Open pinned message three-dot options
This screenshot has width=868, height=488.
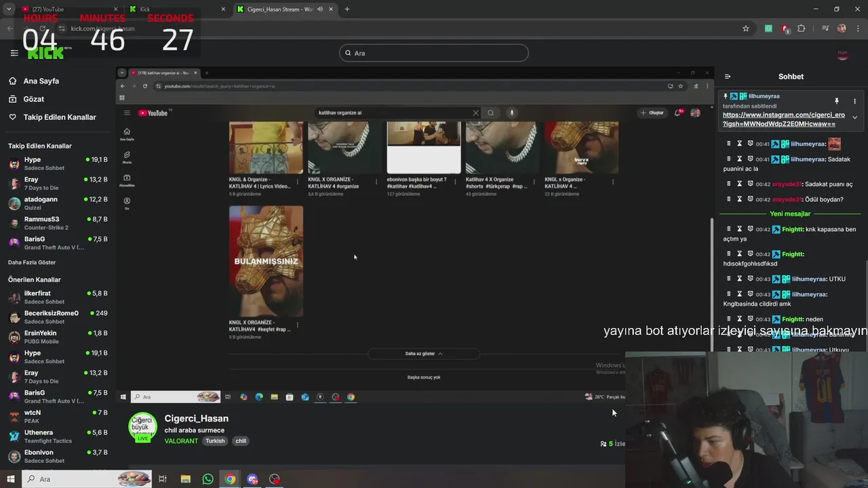(854, 101)
